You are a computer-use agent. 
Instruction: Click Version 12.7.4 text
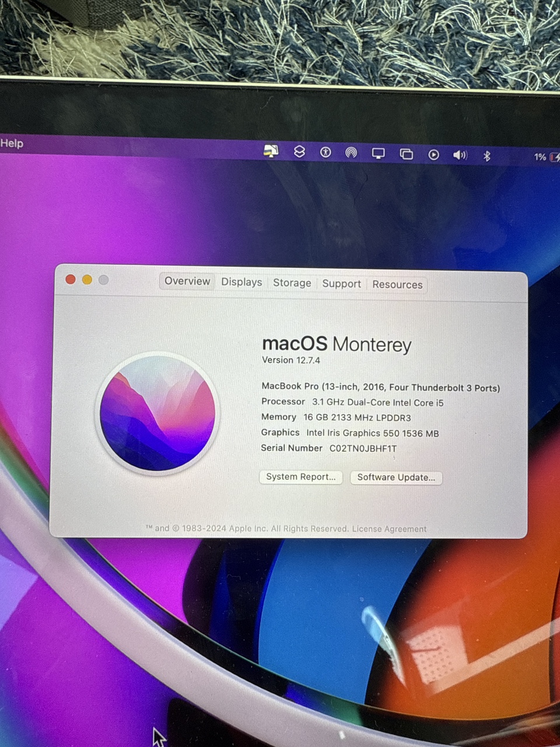click(291, 360)
